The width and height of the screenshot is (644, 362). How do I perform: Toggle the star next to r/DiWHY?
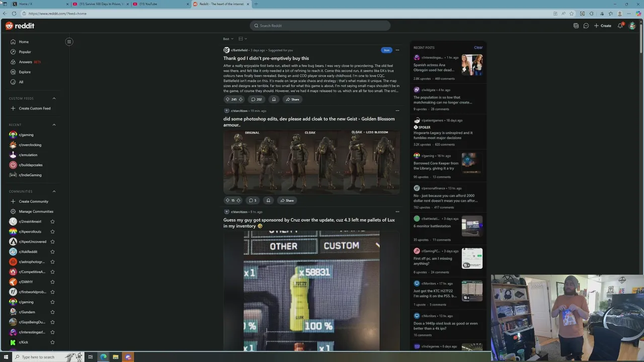click(x=52, y=282)
